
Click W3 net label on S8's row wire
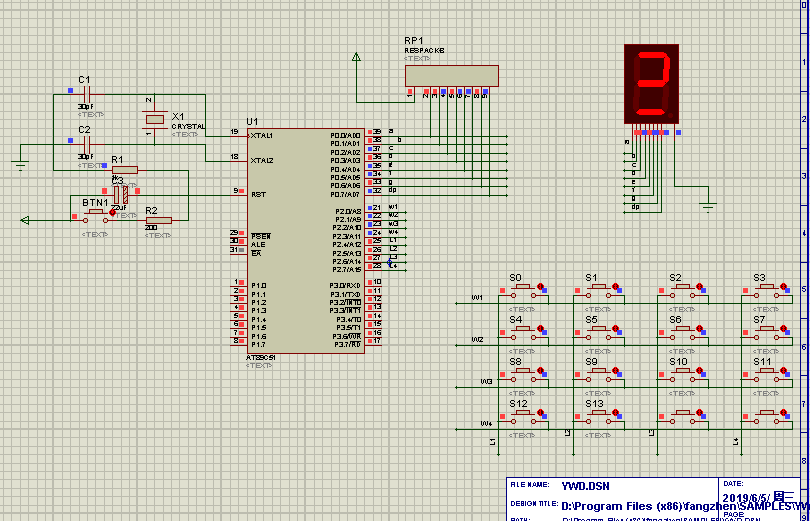click(486, 382)
